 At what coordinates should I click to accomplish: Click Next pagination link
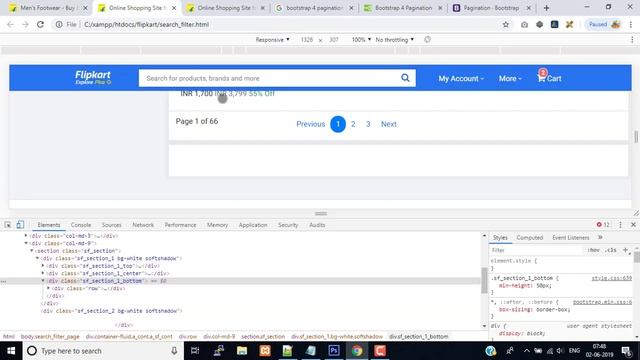click(x=389, y=124)
